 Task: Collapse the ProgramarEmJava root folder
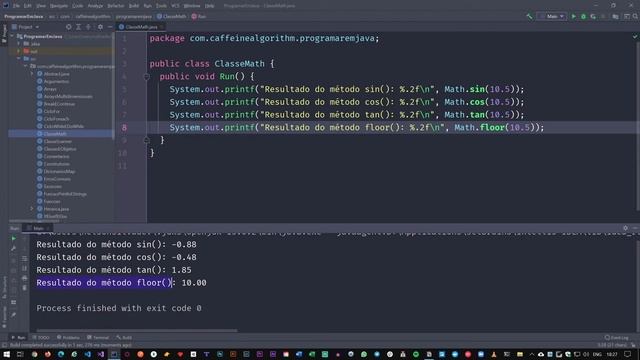coord(12,36)
